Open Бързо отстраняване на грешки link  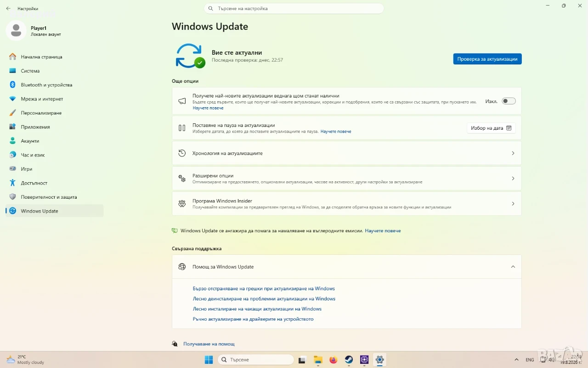coord(264,289)
